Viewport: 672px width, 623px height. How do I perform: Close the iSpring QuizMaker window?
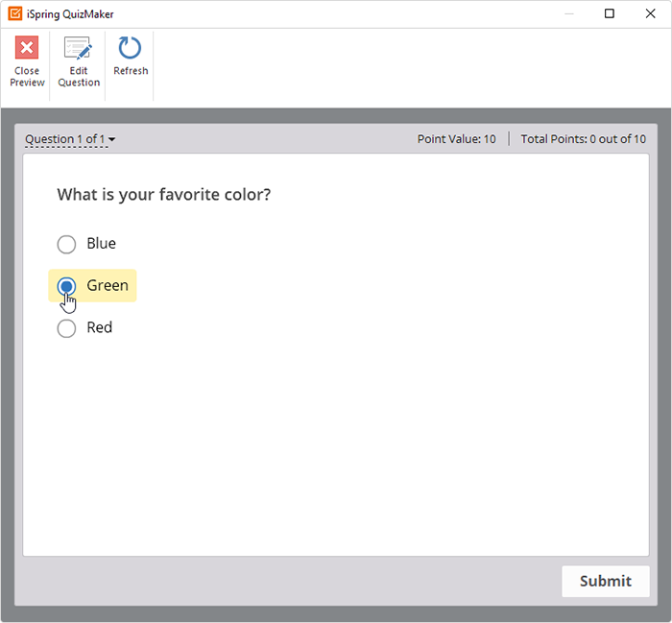(650, 13)
